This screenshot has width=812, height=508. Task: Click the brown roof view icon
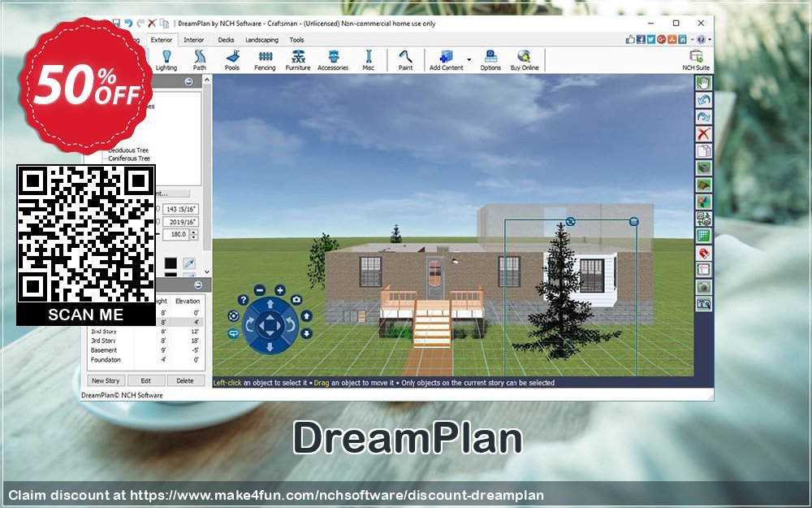[x=703, y=185]
